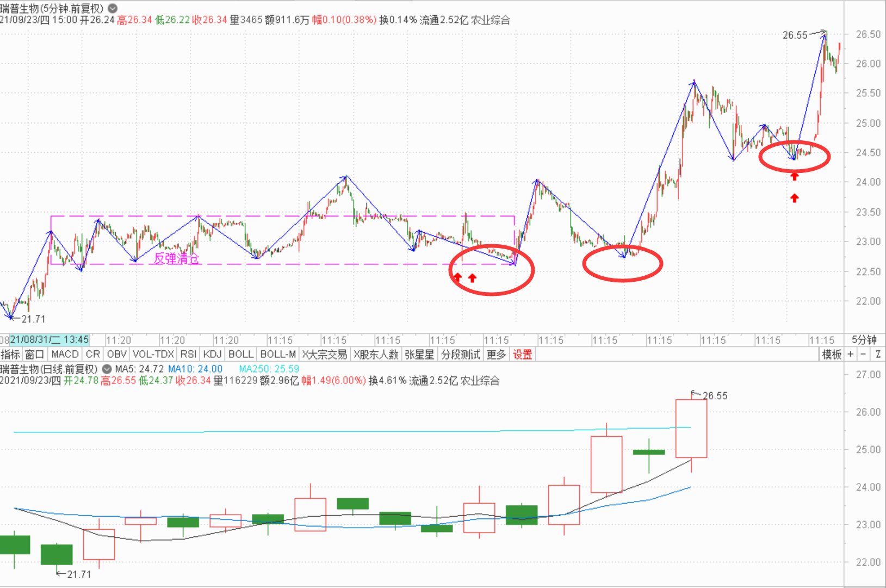Click the 5分钟 period selector
Screen dimensions: 886x588
pos(864,340)
